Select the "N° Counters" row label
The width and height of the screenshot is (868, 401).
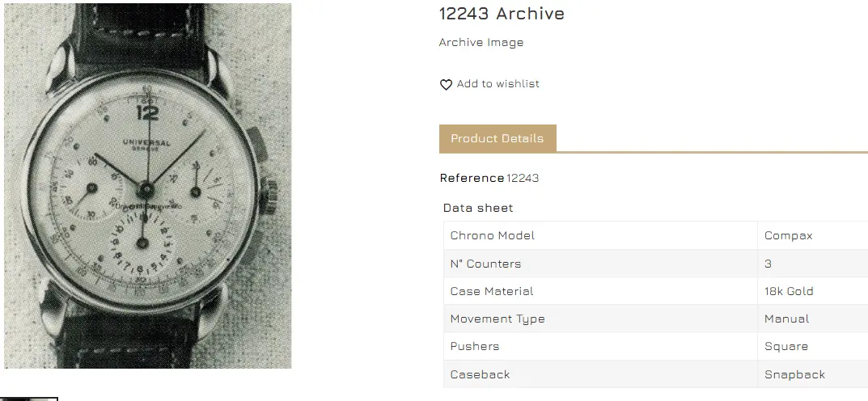485,264
